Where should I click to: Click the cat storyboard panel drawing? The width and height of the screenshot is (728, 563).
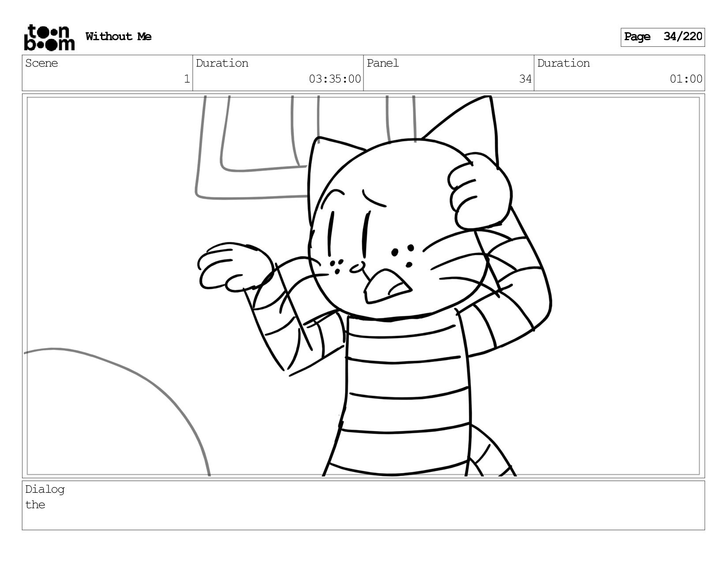point(364,286)
